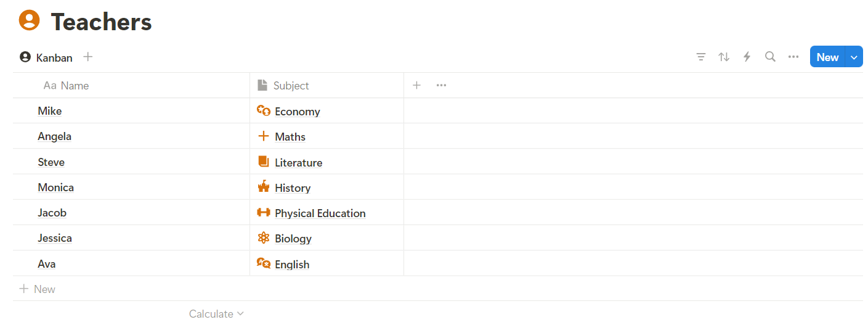Click the Economy subject icon

(x=264, y=111)
